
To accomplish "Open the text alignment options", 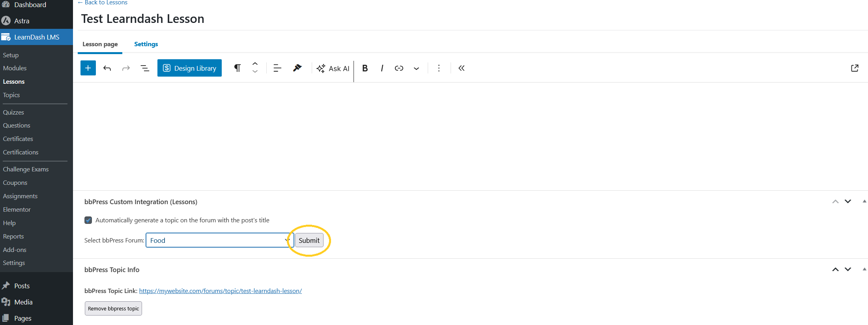I will [277, 68].
